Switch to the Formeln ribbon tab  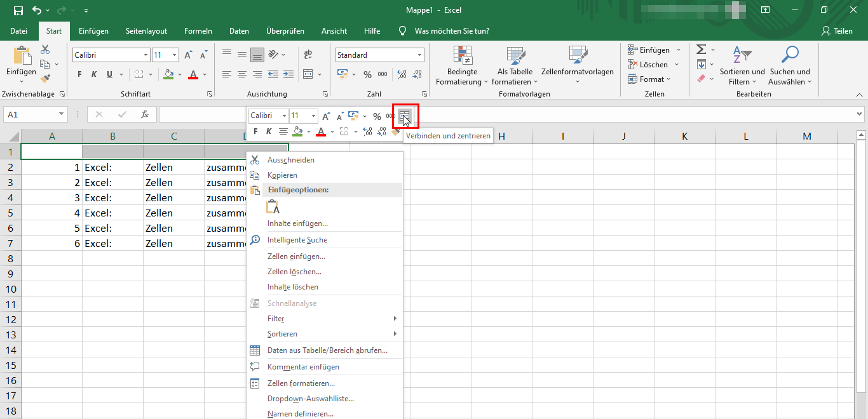tap(198, 30)
